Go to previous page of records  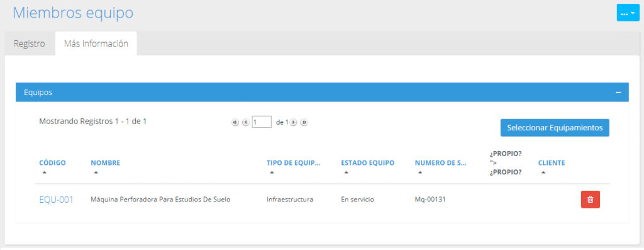[246, 123]
